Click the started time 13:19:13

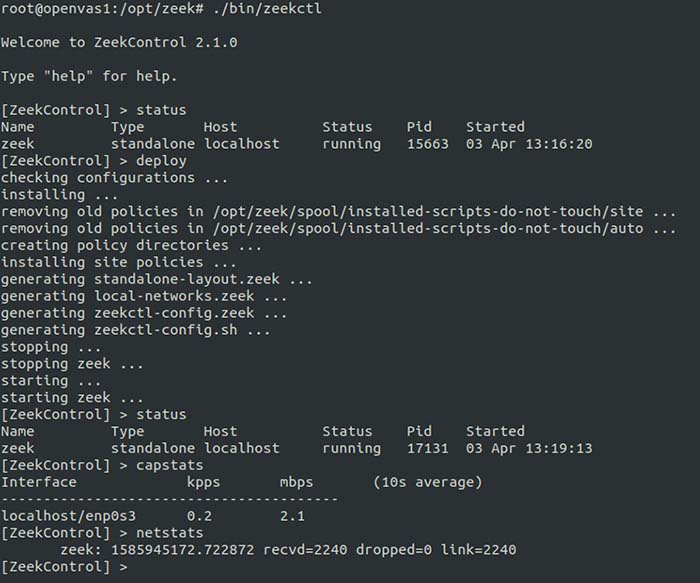pyautogui.click(x=559, y=448)
